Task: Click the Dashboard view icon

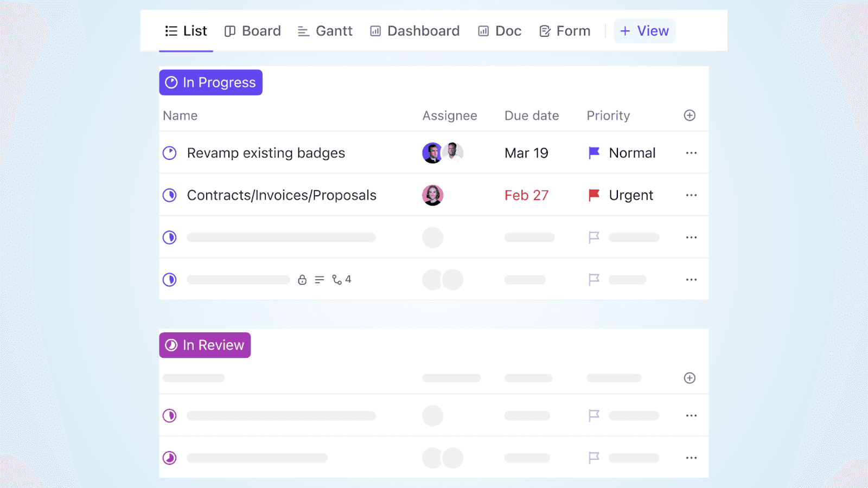Action: click(x=375, y=31)
